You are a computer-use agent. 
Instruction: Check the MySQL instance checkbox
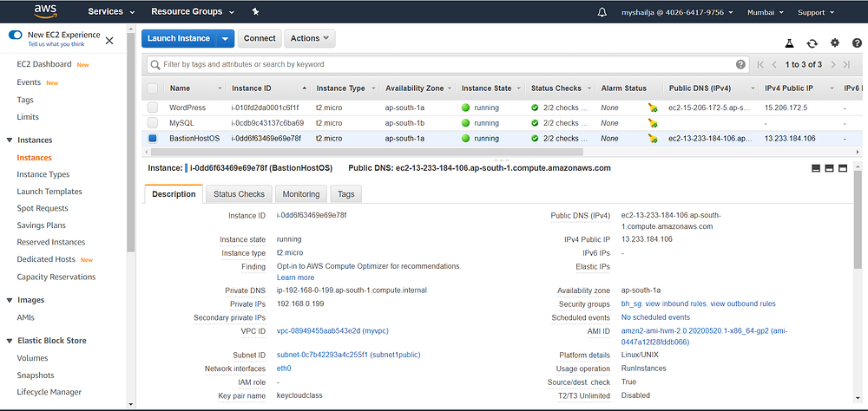152,123
